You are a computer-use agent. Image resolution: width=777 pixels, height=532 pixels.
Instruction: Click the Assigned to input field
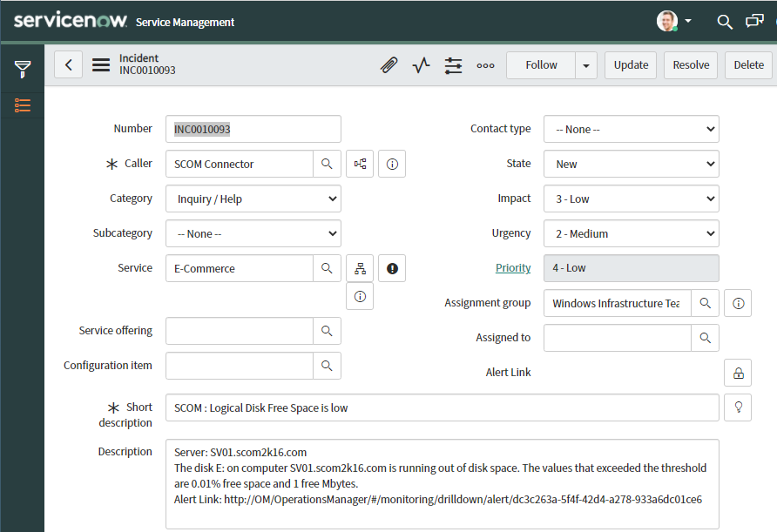coord(618,338)
